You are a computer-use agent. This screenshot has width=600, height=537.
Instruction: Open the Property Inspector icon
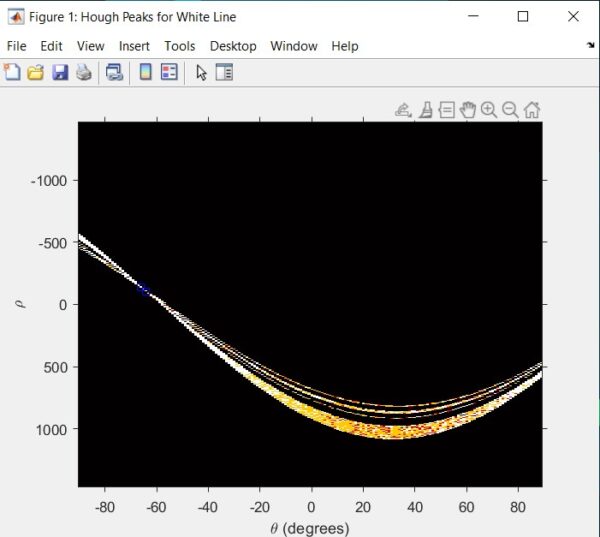click(224, 72)
